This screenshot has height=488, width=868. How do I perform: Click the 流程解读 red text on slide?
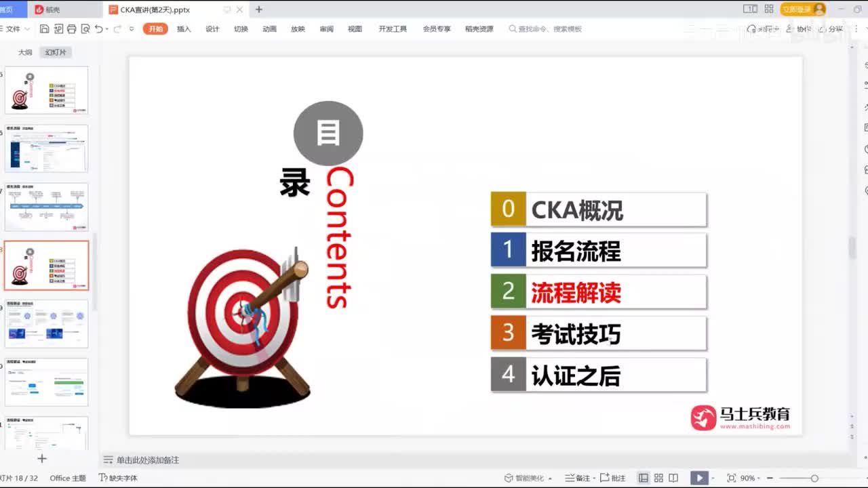pos(576,293)
